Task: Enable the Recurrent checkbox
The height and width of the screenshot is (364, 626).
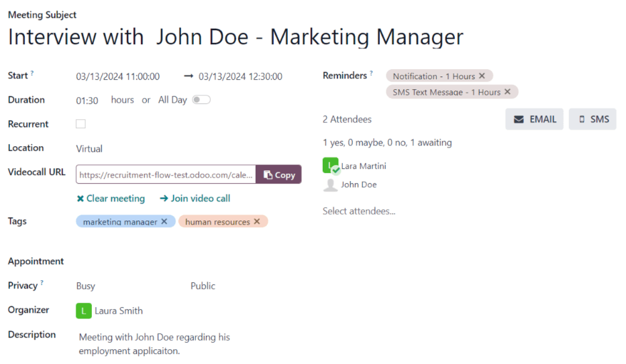Action: (81, 124)
